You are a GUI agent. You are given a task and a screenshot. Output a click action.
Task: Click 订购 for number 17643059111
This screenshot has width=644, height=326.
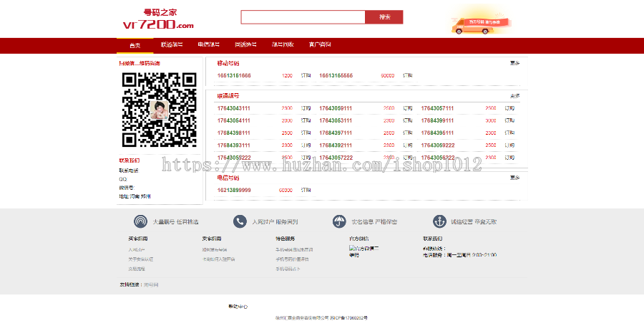[407, 108]
